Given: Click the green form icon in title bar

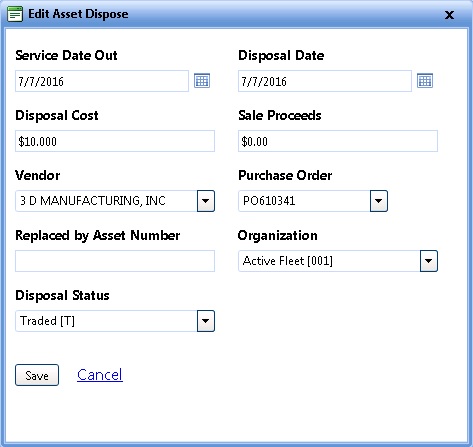Looking at the screenshot, I should click(15, 14).
